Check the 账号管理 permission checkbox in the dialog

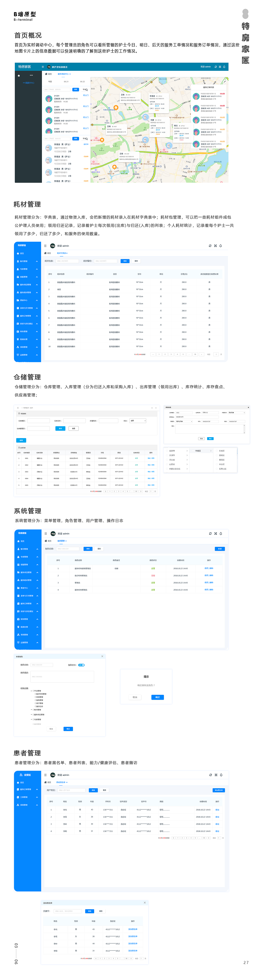pyautogui.click(x=33, y=710)
